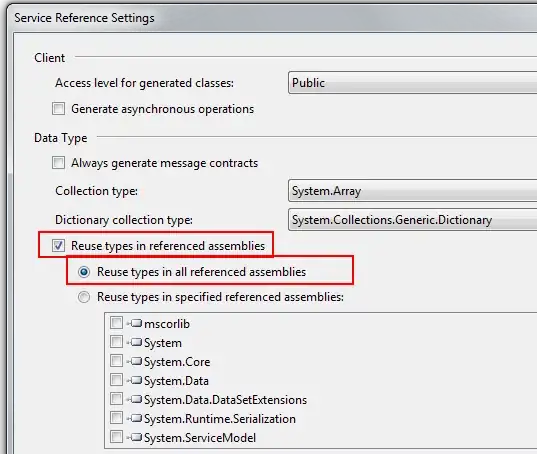This screenshot has width=537, height=454.
Task: Open the Access level Public dropdown
Action: (x=412, y=83)
